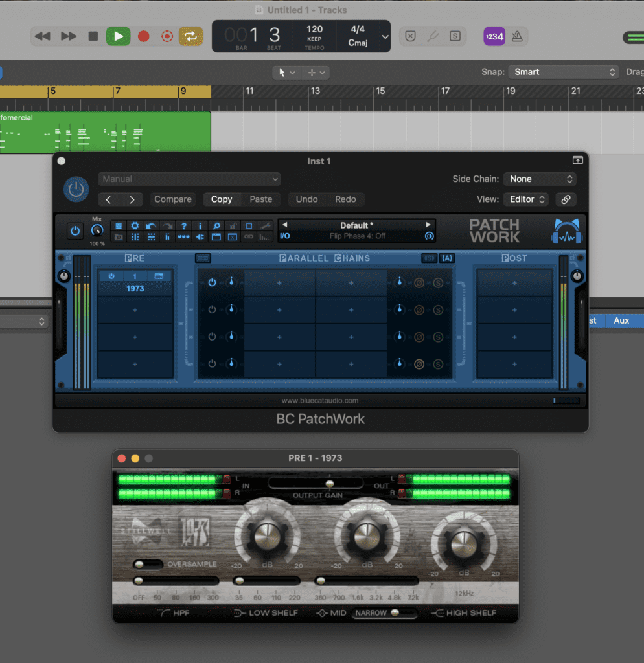The height and width of the screenshot is (663, 644).
Task: Adjust the PatchWork Mix knob
Action: 97,230
